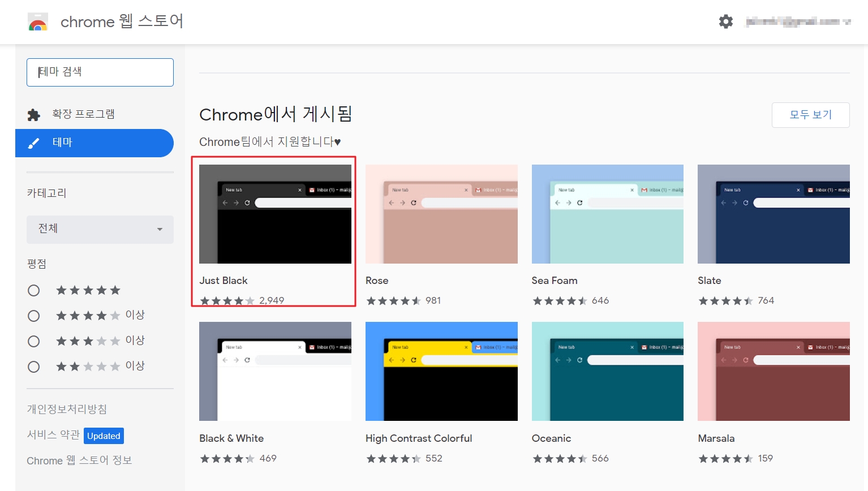Open the Sea Foam theme thumbnail
Viewport: 868px width, 491px height.
coord(608,214)
